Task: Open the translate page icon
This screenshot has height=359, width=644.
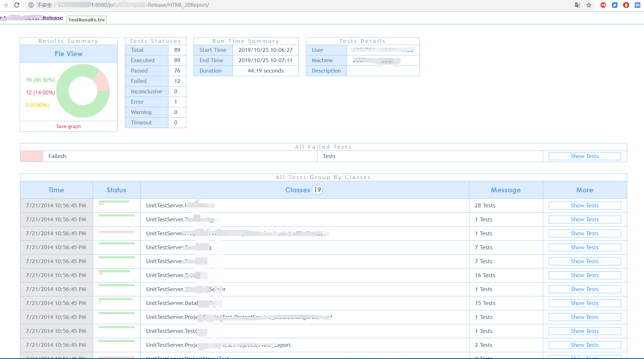Action: point(577,5)
